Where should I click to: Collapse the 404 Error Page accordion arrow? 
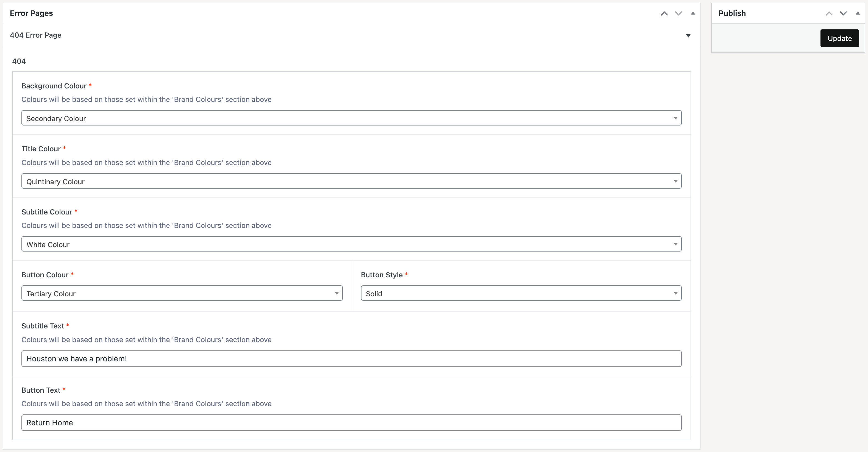(688, 36)
